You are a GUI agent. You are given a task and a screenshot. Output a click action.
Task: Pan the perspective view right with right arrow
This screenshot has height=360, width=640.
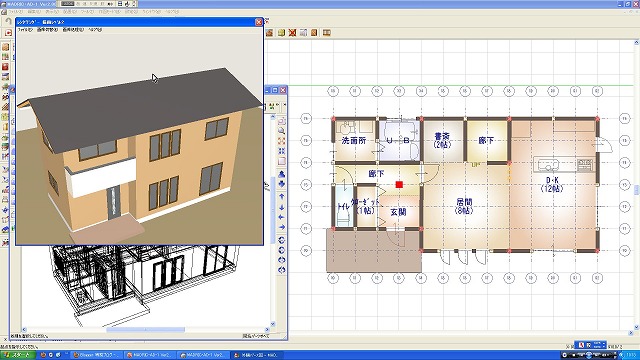[x=282, y=227]
